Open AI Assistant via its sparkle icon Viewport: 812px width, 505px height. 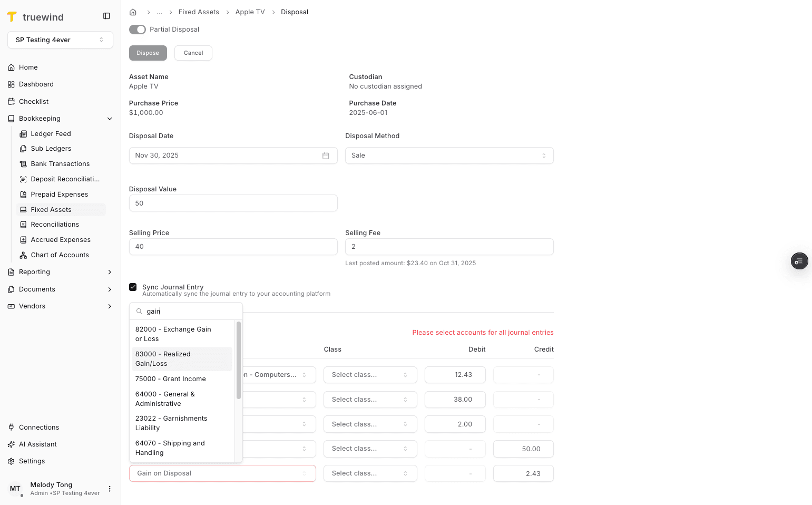11,444
